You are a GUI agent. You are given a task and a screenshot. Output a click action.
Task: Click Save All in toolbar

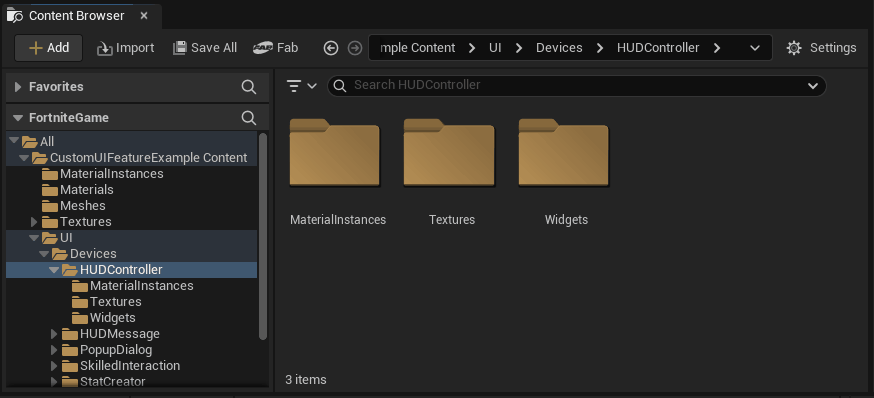pos(205,48)
